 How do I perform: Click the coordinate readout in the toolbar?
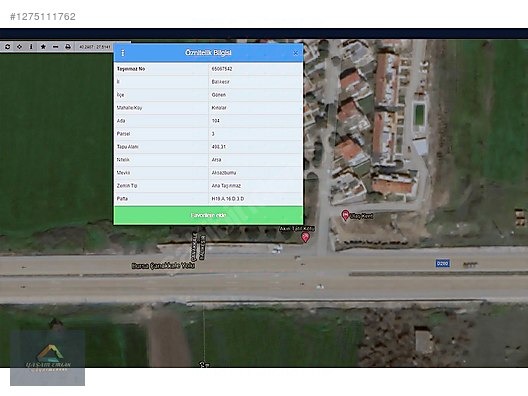coord(95,47)
